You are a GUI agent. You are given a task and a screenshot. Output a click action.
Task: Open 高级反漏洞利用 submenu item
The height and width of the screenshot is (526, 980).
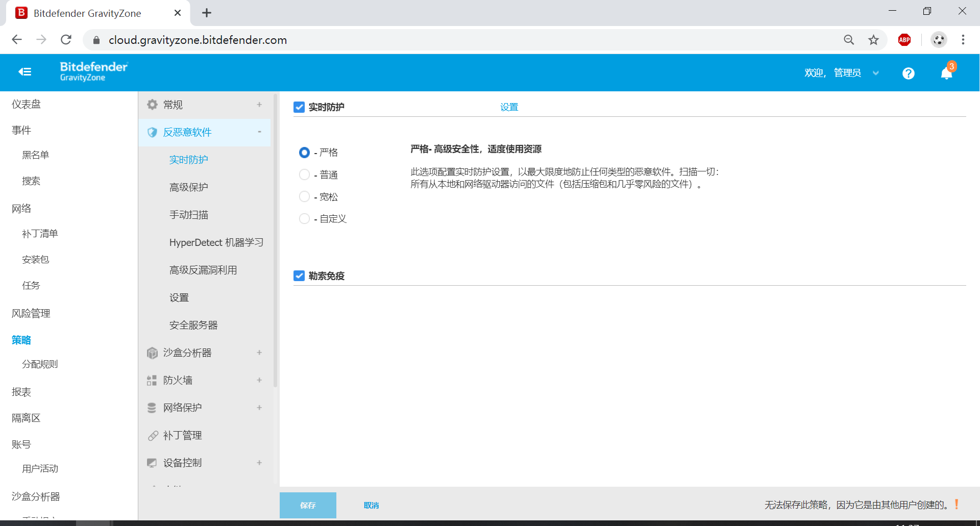tap(203, 270)
